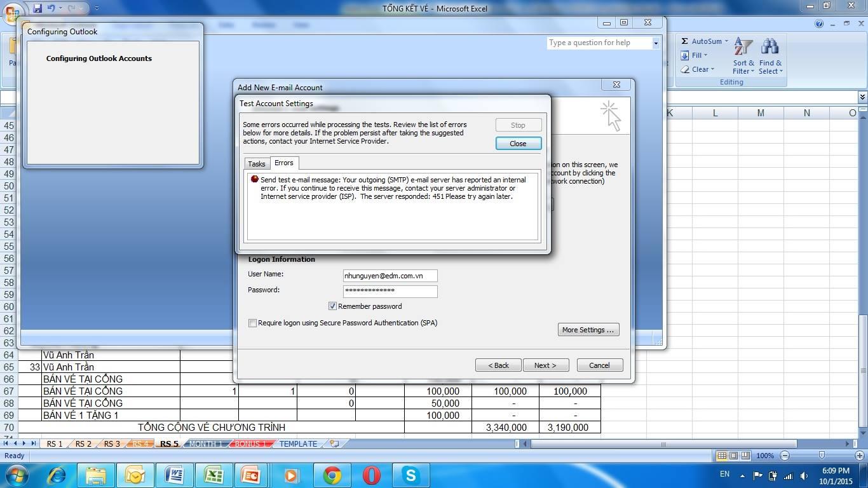Image resolution: width=868 pixels, height=488 pixels.
Task: Click the Office button
Action: pos(11,12)
